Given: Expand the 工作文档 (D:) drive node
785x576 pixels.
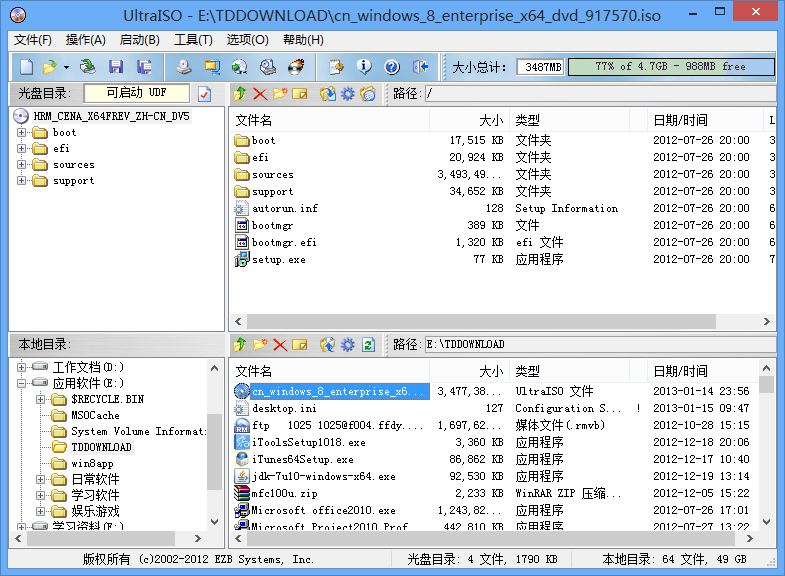Looking at the screenshot, I should 22,367.
